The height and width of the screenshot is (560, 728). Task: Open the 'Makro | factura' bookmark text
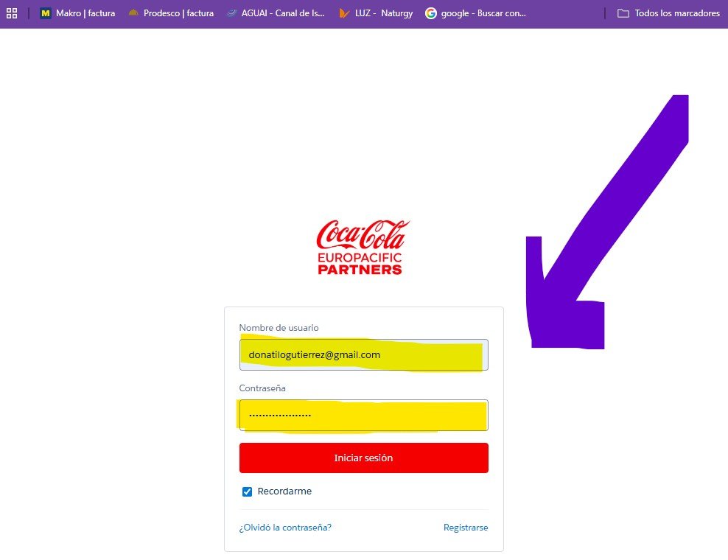point(85,13)
